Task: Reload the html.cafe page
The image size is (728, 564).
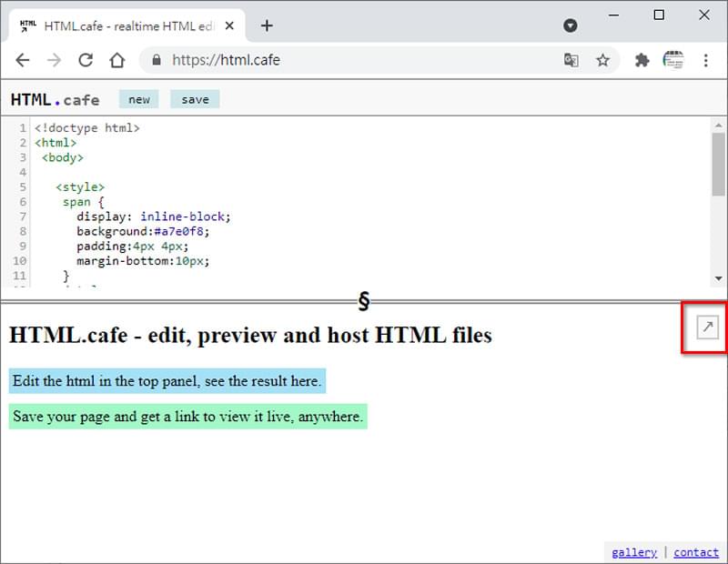Action: pyautogui.click(x=86, y=60)
